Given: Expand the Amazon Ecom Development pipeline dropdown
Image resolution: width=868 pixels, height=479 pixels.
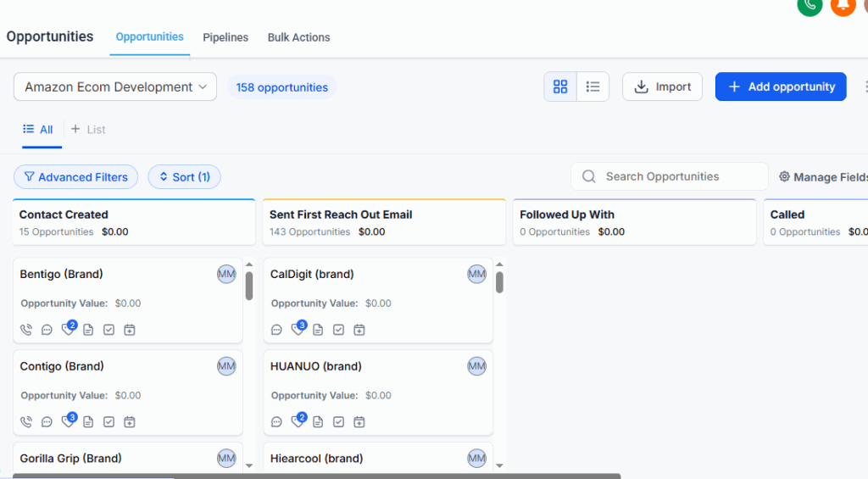Looking at the screenshot, I should coord(115,86).
